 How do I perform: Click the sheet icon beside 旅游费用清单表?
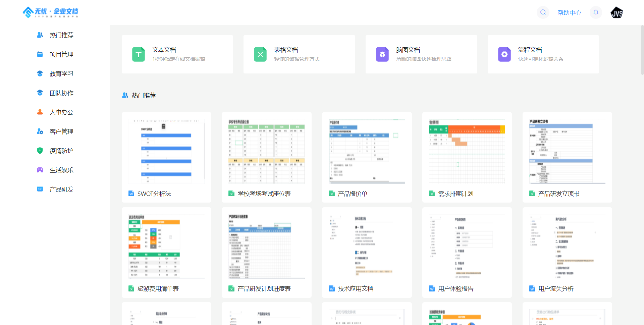[131, 288]
